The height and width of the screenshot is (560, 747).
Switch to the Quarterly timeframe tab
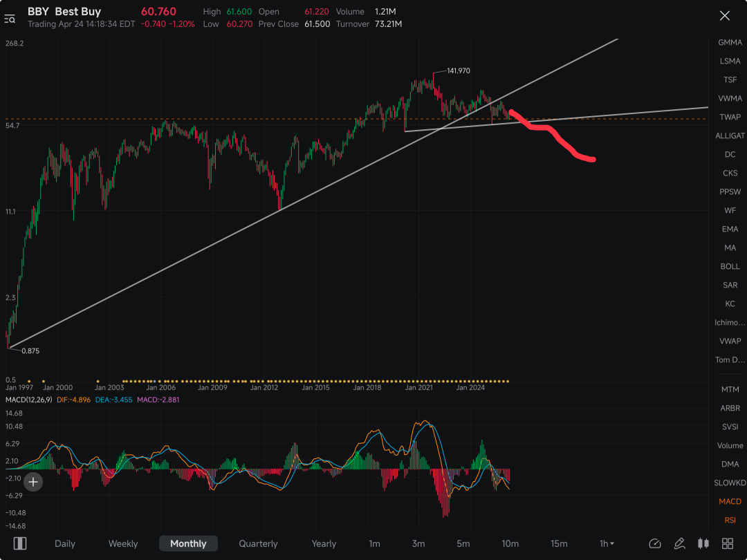(x=258, y=543)
